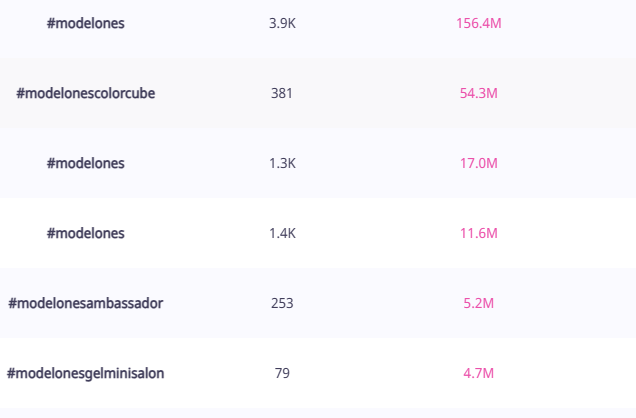Select the 156.4M views value
Viewport: 636px width, 418px height.
478,23
